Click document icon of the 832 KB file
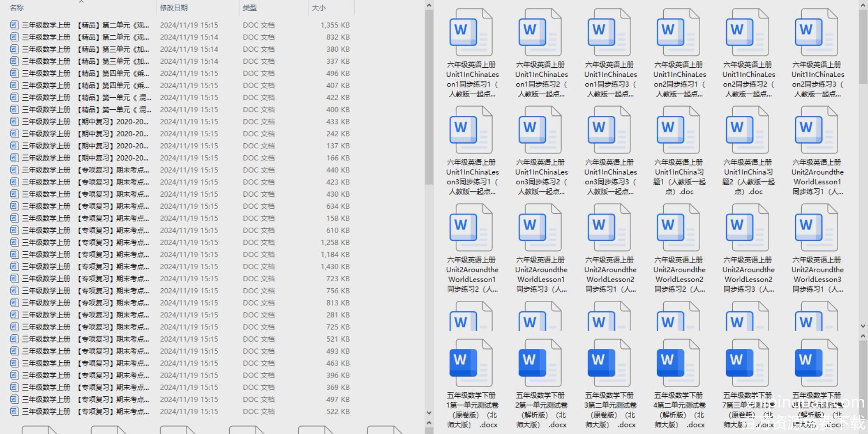868x434 pixels. (x=14, y=37)
